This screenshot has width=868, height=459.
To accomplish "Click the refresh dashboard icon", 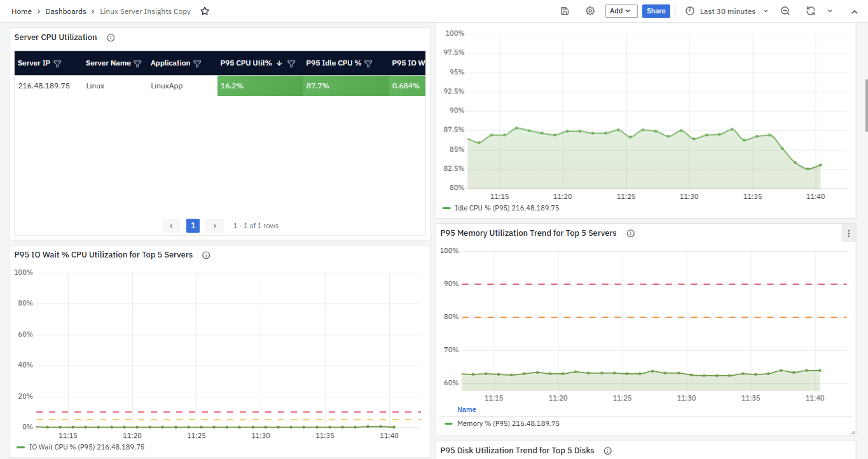I will [x=811, y=11].
